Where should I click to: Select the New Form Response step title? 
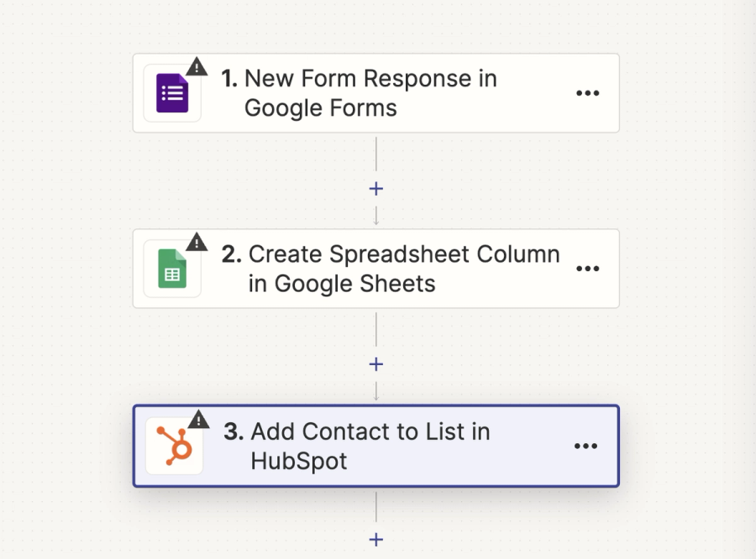(x=370, y=93)
